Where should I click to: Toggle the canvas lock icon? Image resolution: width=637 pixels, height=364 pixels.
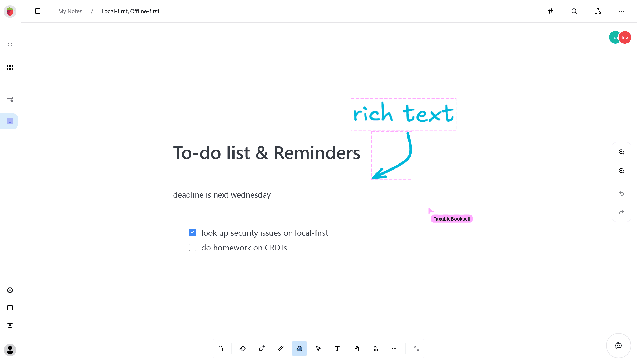(x=220, y=348)
